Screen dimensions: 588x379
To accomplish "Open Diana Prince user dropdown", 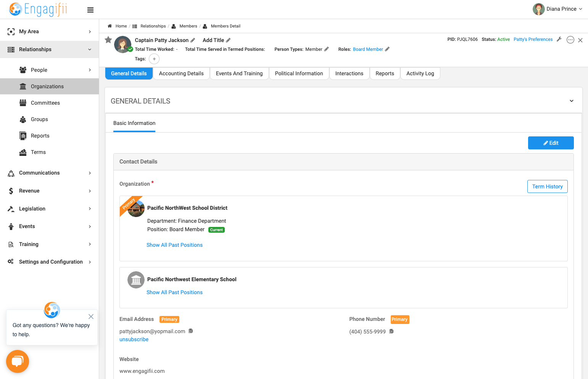I will (x=557, y=9).
